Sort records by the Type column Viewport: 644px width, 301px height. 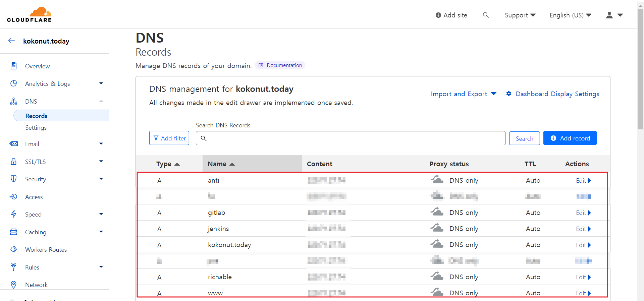pyautogui.click(x=168, y=164)
